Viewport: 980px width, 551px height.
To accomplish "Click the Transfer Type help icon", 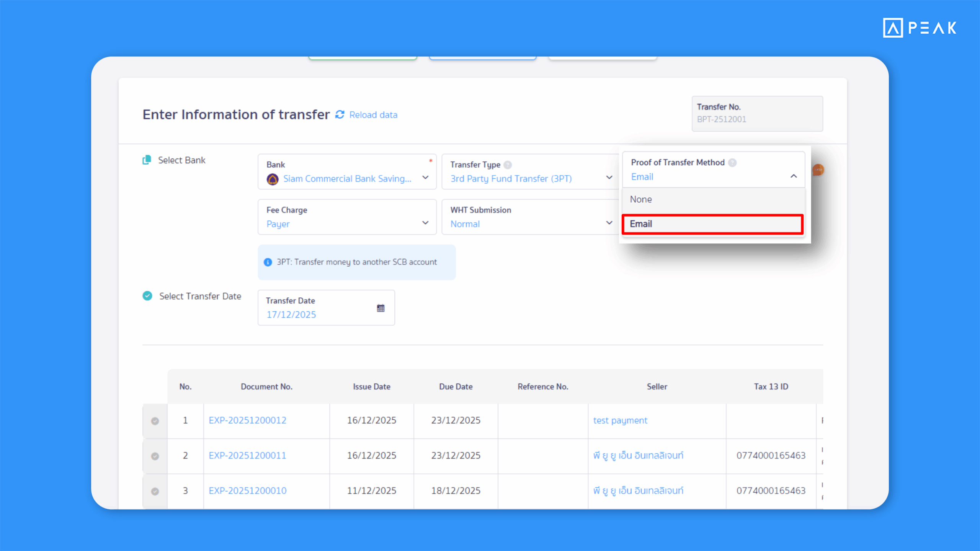I will pos(508,165).
